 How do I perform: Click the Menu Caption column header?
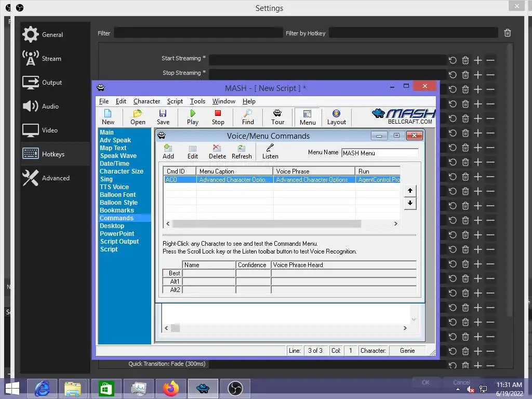(235, 171)
